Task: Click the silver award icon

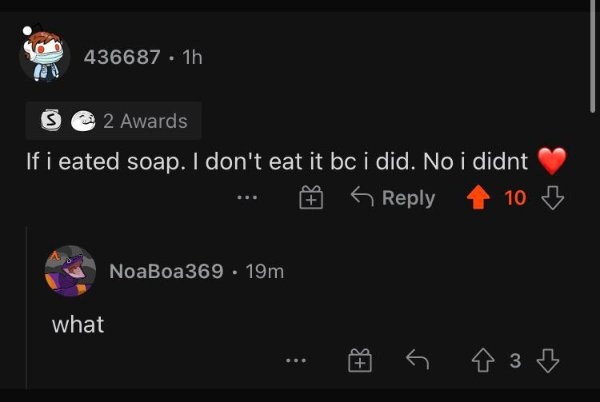Action: click(46, 121)
